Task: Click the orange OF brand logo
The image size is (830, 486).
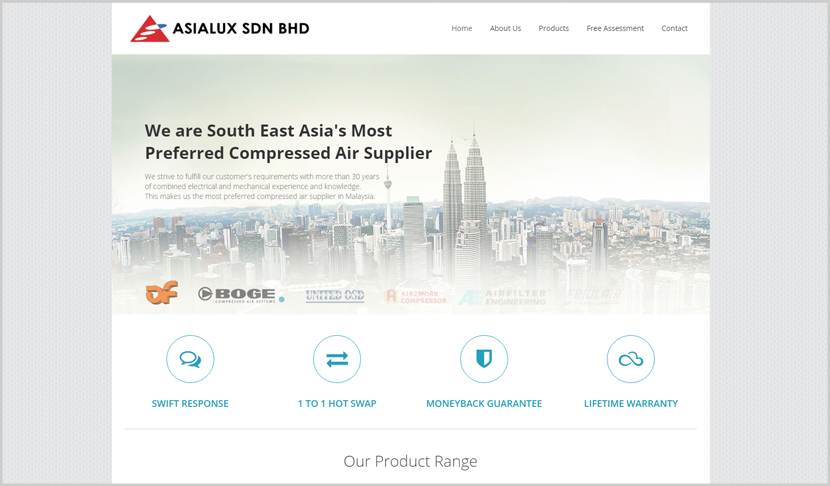Action: 161,293
